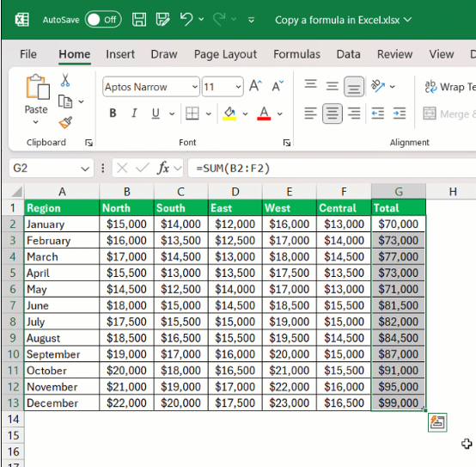Click the Increase Indent icon

click(400, 114)
